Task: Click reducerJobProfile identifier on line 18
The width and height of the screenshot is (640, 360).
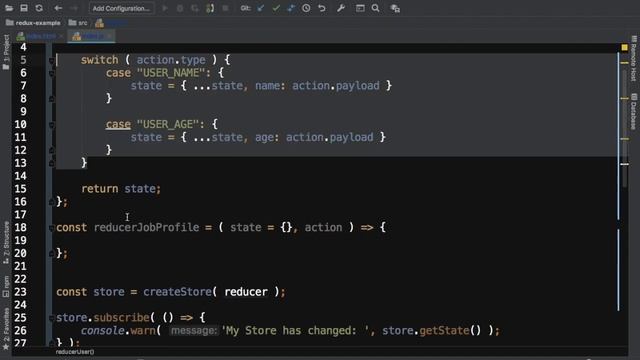Action: coord(147,227)
